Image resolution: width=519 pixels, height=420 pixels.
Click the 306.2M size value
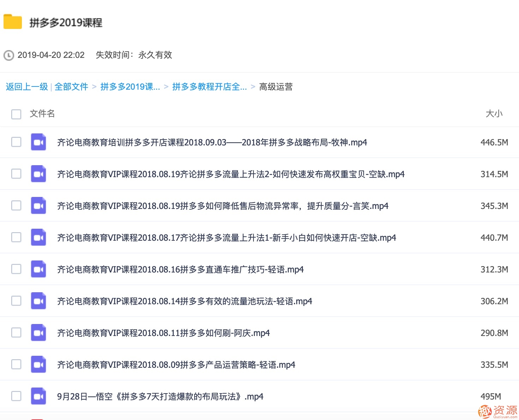click(494, 301)
